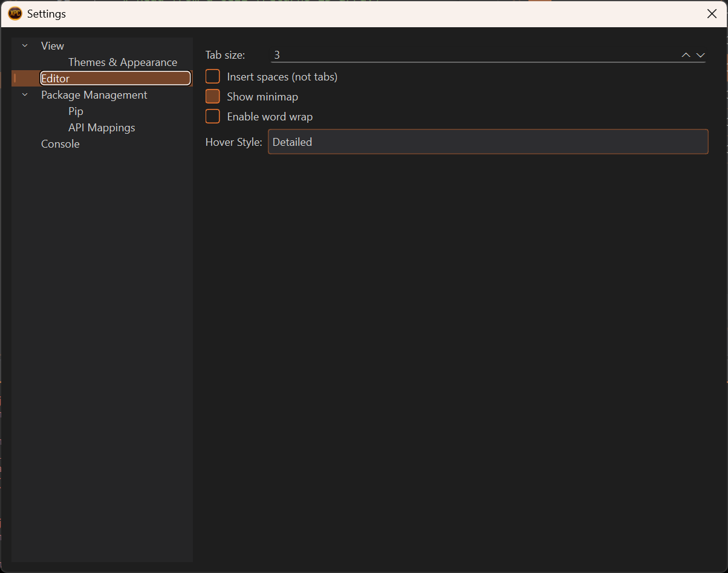
Task: Toggle the Show minimap checkbox
Action: pyautogui.click(x=213, y=97)
